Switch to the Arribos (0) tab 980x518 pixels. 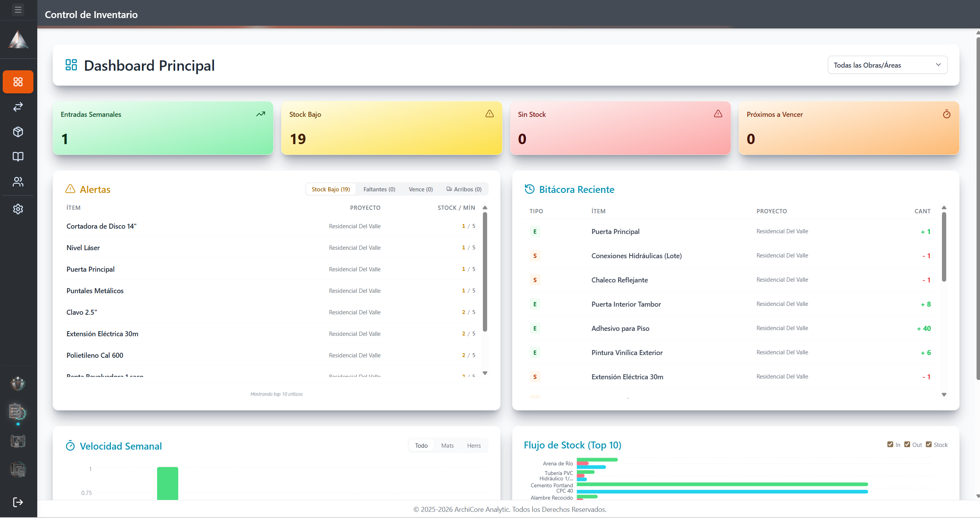coord(464,189)
